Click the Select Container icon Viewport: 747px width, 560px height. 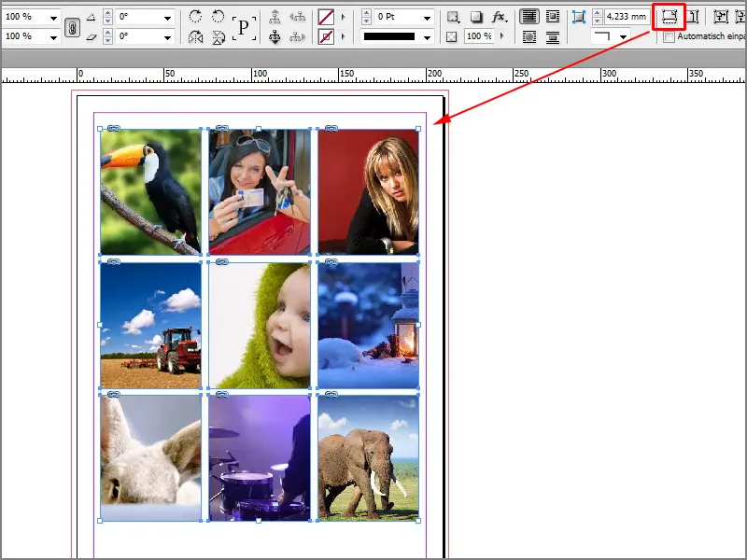click(x=275, y=17)
